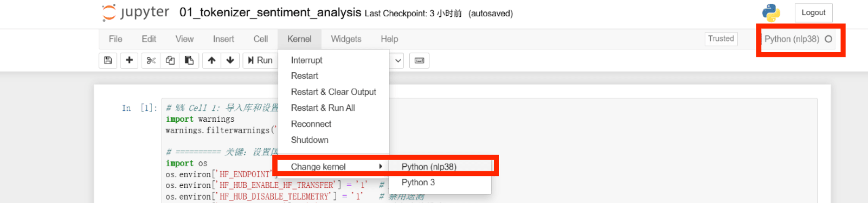Open the Widgets menu
Viewport: 868px width, 203px height.
pyautogui.click(x=346, y=39)
